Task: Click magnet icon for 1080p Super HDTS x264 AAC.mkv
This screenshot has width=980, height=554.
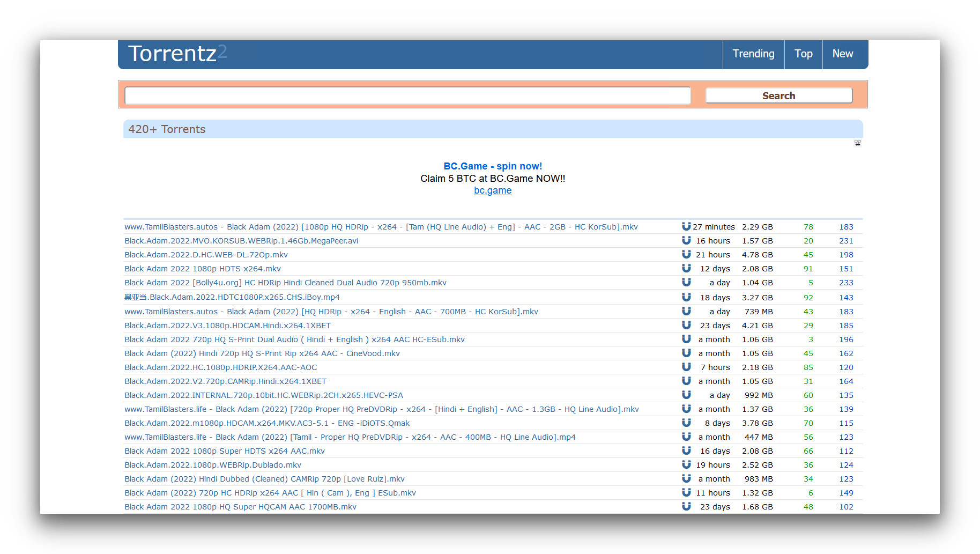Action: [686, 450]
